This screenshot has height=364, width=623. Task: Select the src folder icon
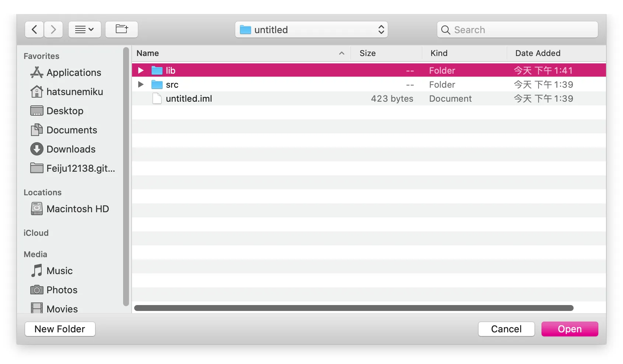[157, 84]
